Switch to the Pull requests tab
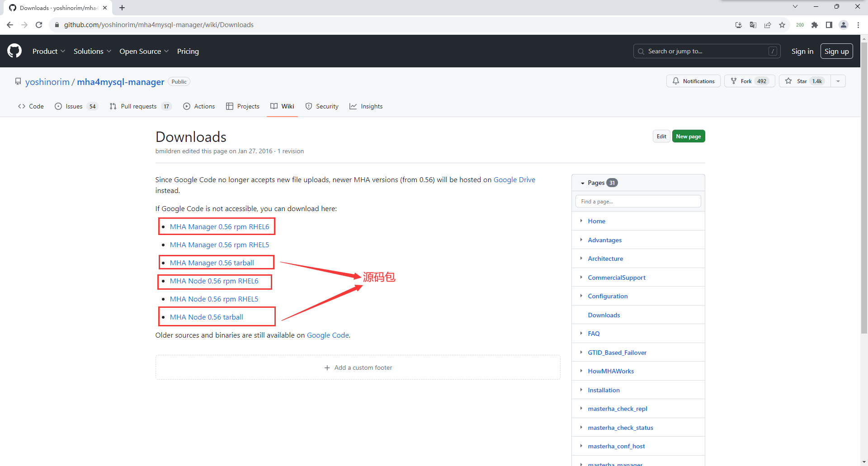Image resolution: width=868 pixels, height=466 pixels. (x=141, y=106)
